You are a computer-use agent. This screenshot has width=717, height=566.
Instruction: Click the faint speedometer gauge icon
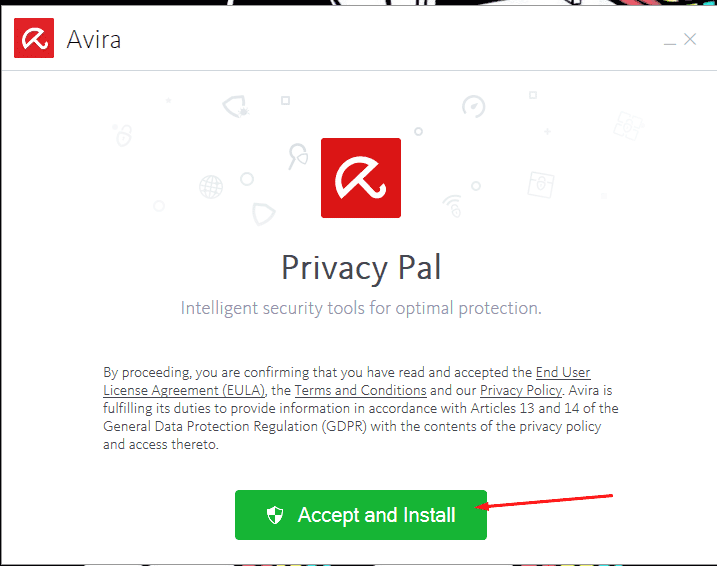(x=474, y=106)
